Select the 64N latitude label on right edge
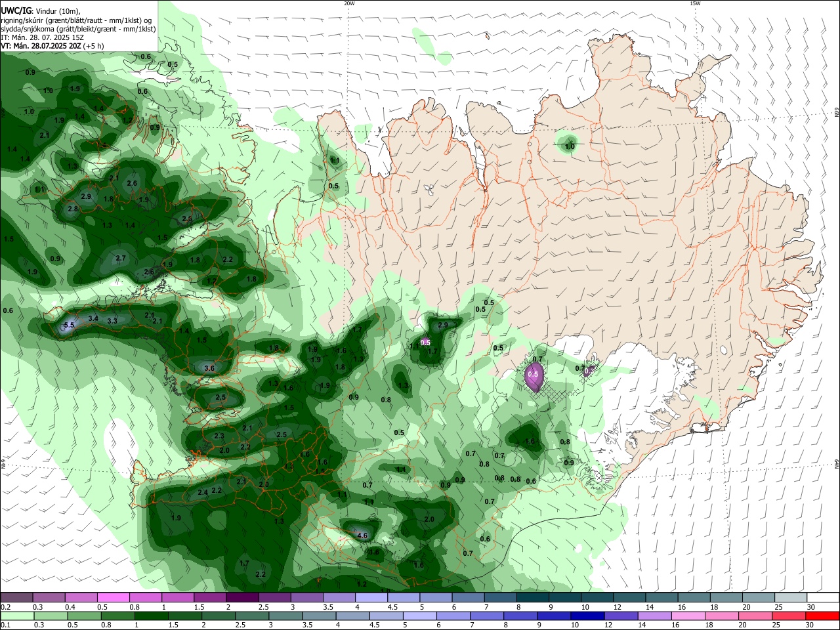840x630 pixels. pos(837,463)
